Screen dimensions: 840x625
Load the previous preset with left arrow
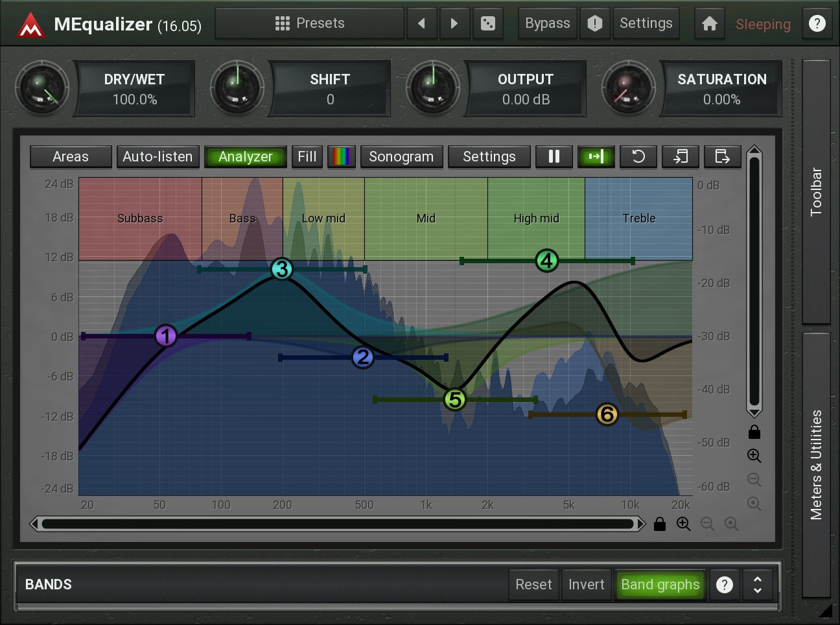[x=422, y=23]
